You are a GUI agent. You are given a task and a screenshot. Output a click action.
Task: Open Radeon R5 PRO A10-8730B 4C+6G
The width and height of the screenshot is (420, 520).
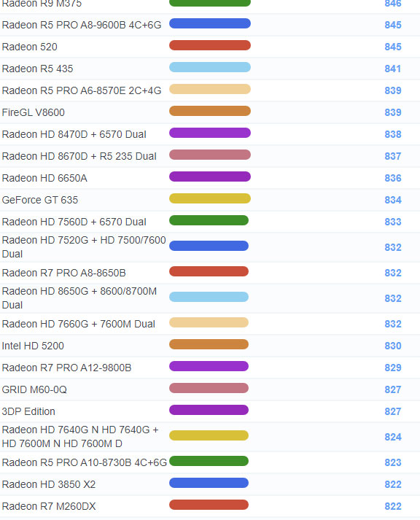pyautogui.click(x=85, y=462)
